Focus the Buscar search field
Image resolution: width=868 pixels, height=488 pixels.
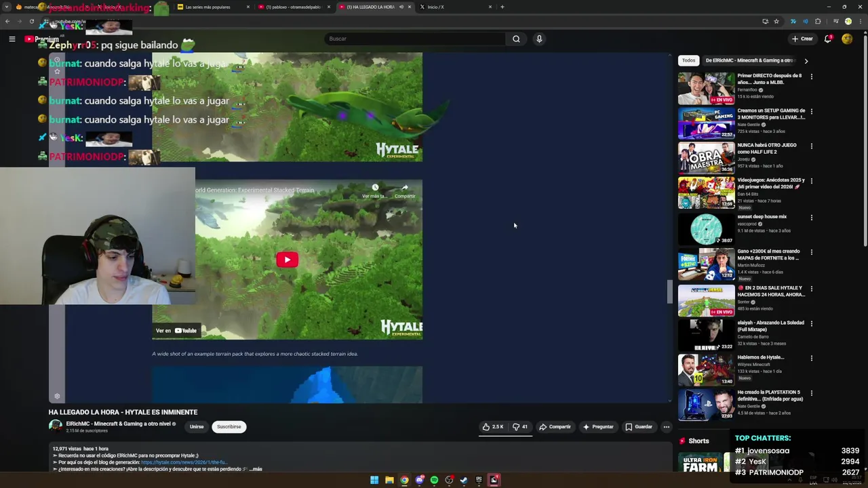415,39
